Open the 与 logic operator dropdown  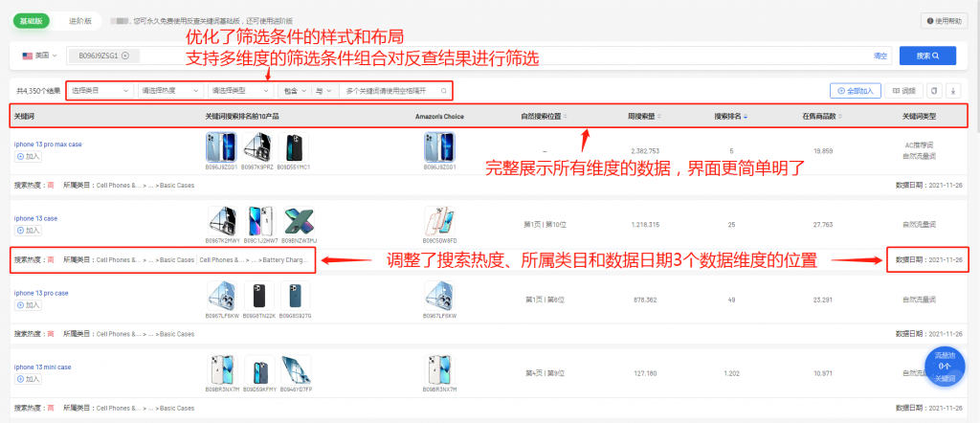click(x=323, y=91)
